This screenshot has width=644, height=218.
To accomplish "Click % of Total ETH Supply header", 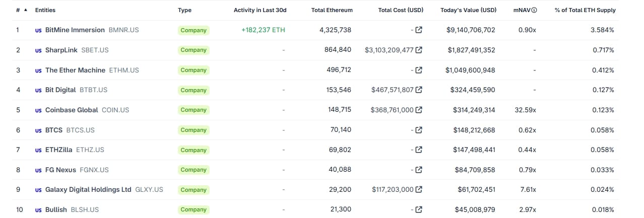I will coord(585,10).
